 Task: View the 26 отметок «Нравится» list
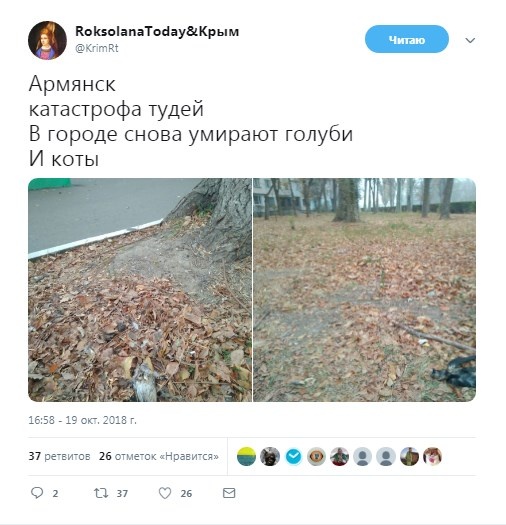(x=159, y=456)
